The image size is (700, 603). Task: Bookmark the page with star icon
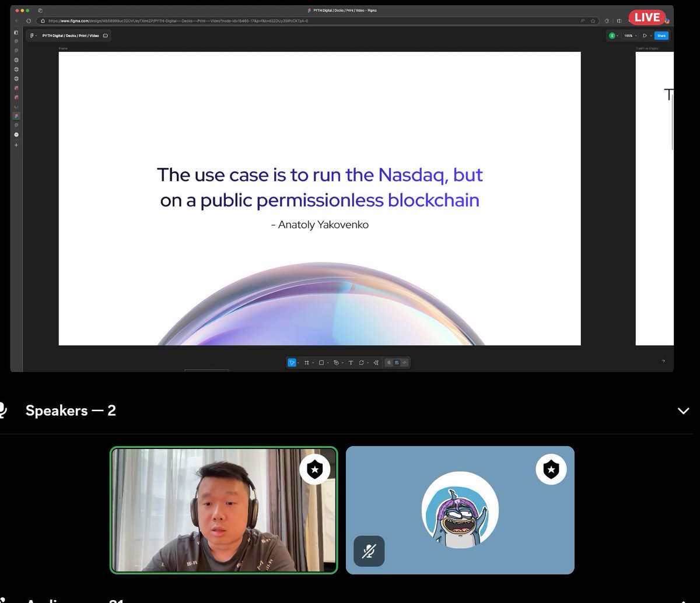(593, 20)
